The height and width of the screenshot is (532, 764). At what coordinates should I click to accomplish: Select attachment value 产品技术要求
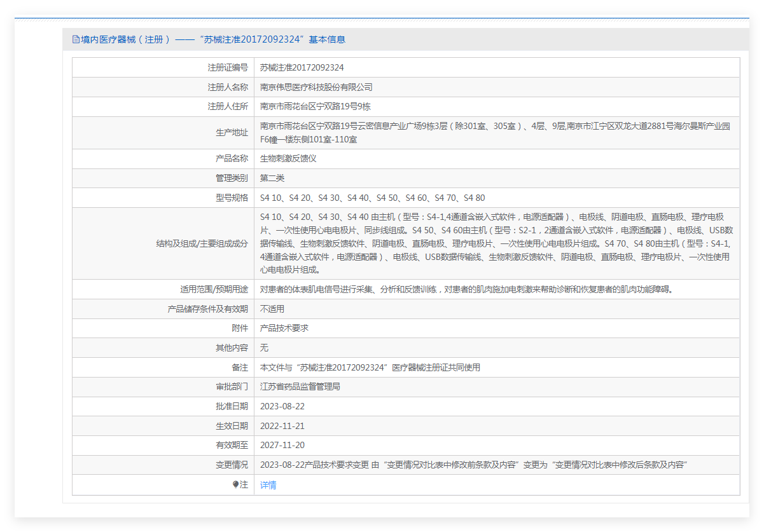coord(284,329)
